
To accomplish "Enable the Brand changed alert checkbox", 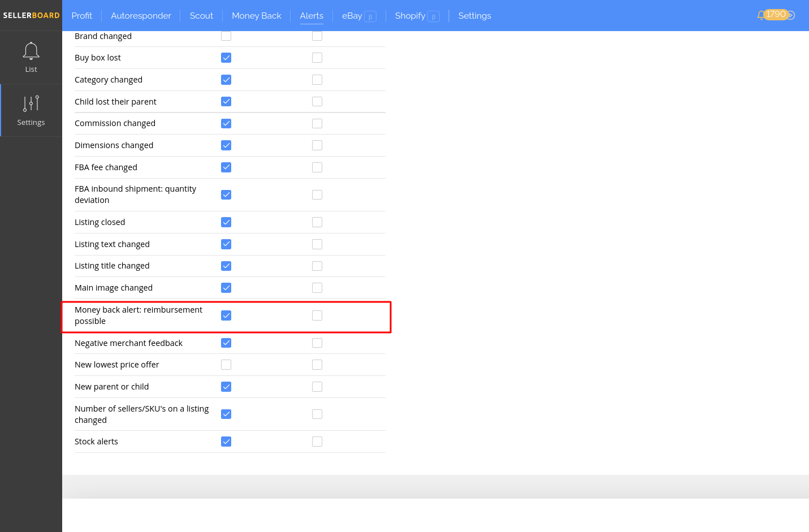I will pyautogui.click(x=226, y=35).
